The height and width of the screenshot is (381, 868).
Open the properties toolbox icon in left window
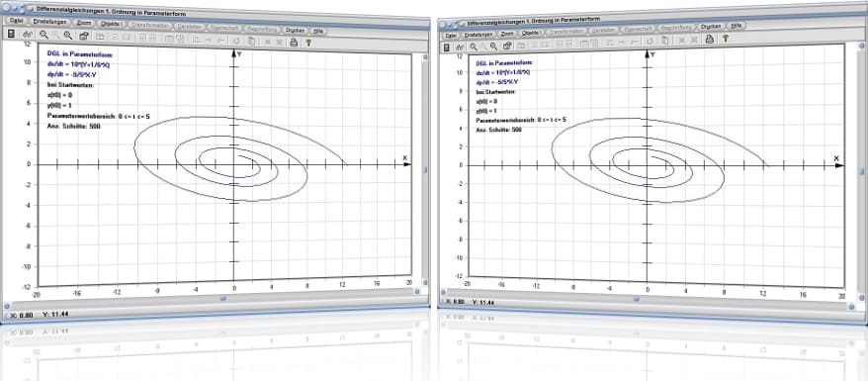click(x=84, y=36)
